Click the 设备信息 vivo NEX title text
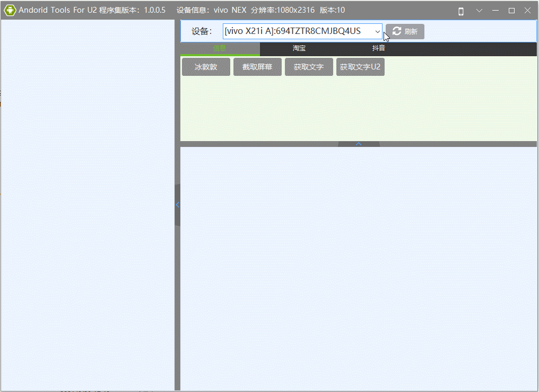The width and height of the screenshot is (539, 392). tap(211, 10)
